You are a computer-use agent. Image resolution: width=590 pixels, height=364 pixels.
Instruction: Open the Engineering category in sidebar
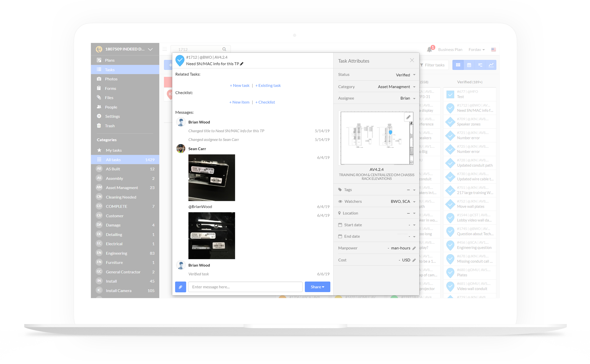pos(116,253)
